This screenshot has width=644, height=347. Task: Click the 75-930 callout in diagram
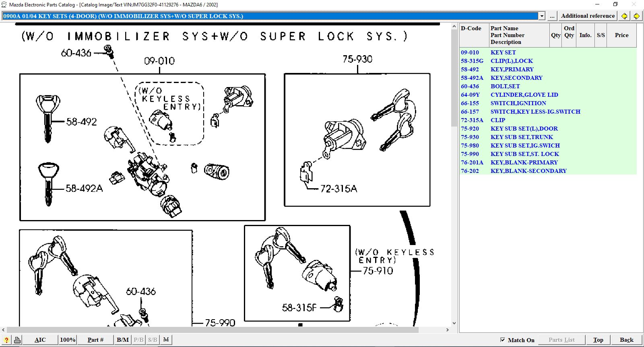(x=357, y=59)
